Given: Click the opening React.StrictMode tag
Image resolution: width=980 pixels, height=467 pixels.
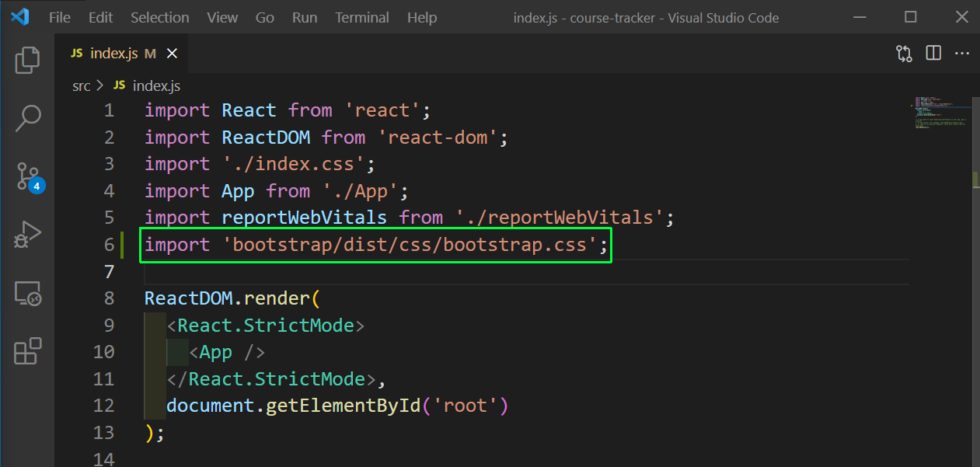Looking at the screenshot, I should (266, 326).
